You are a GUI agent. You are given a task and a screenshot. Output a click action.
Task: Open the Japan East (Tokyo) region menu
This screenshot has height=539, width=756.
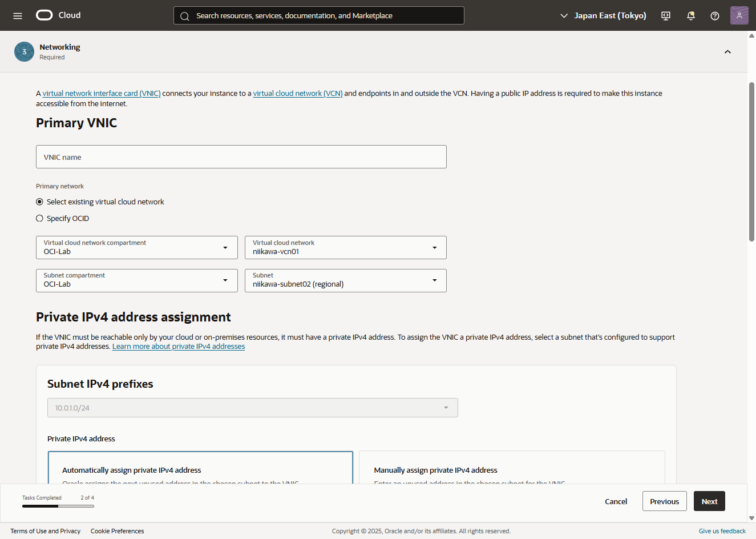[x=603, y=16]
